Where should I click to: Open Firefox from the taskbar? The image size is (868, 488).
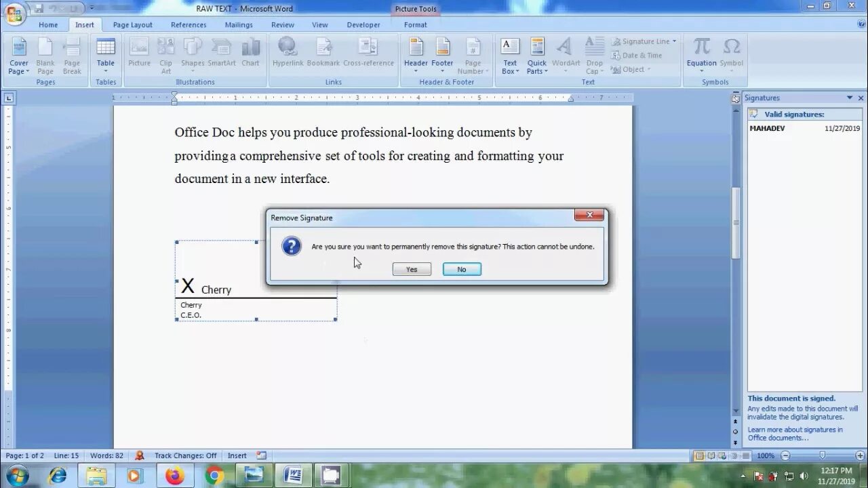coord(175,476)
